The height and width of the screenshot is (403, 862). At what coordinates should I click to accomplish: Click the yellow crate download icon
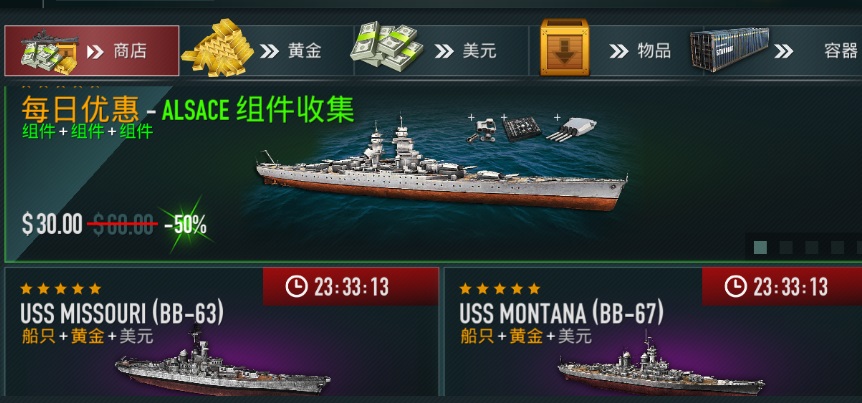pos(564,48)
